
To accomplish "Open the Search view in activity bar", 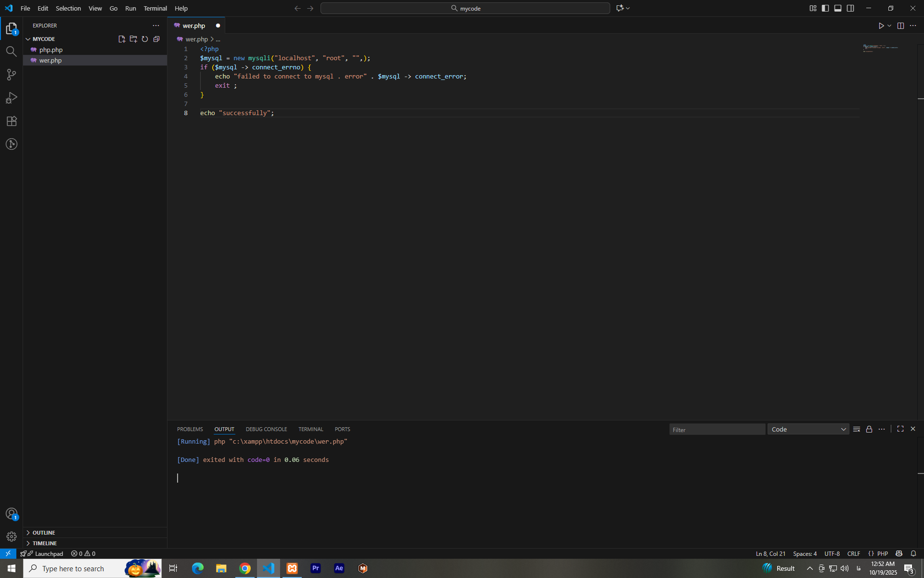I will point(12,52).
